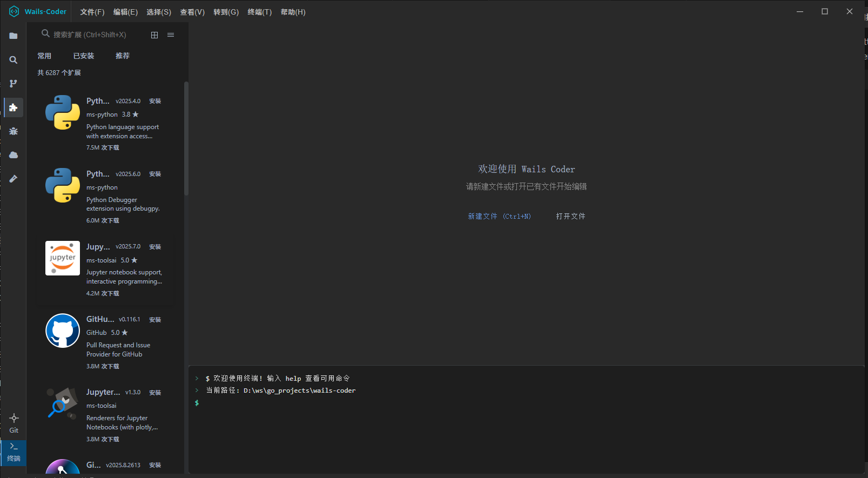The image size is (868, 478).
Task: Open the 查看(V) menu
Action: click(x=192, y=12)
